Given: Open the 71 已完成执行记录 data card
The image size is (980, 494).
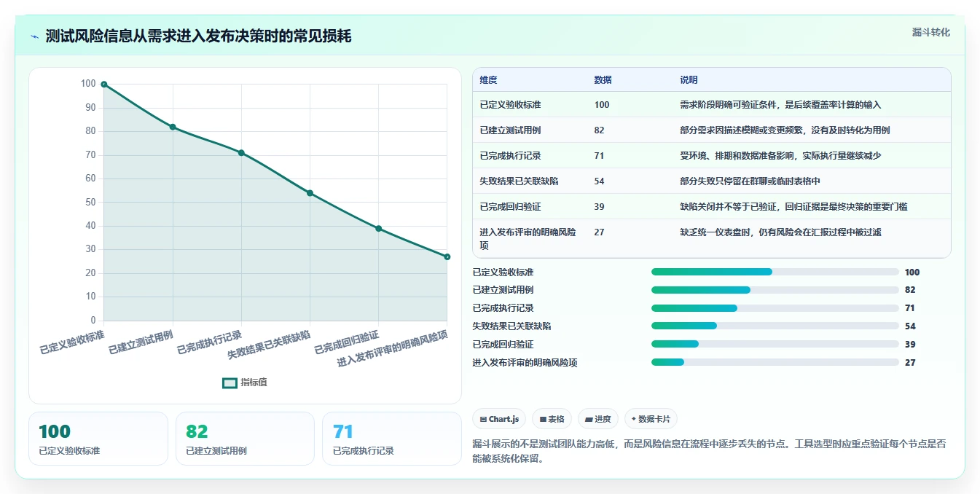Looking at the screenshot, I should 392,439.
